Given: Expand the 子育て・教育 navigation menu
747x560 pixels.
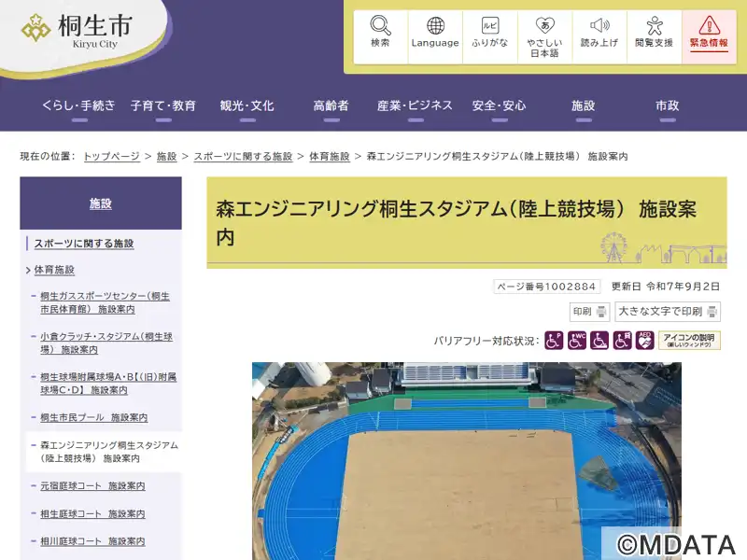Looking at the screenshot, I should 162,105.
